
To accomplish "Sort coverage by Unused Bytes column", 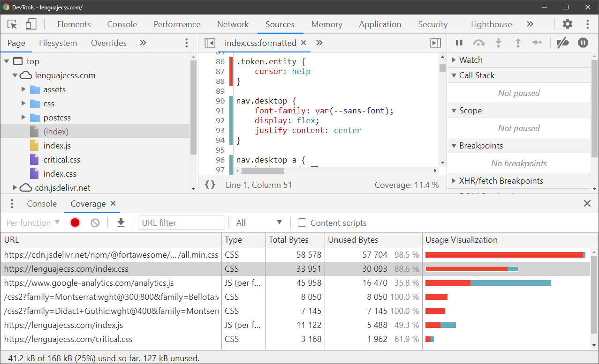I will point(373,240).
